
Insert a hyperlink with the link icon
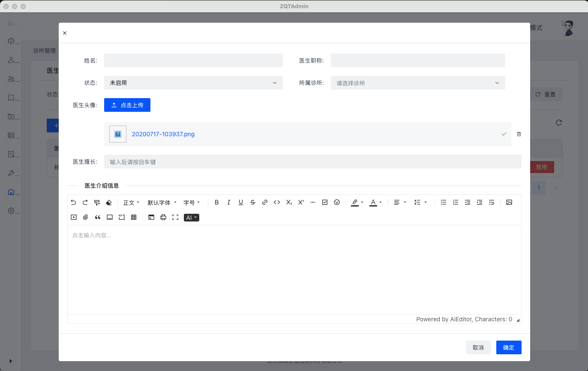[x=265, y=202]
